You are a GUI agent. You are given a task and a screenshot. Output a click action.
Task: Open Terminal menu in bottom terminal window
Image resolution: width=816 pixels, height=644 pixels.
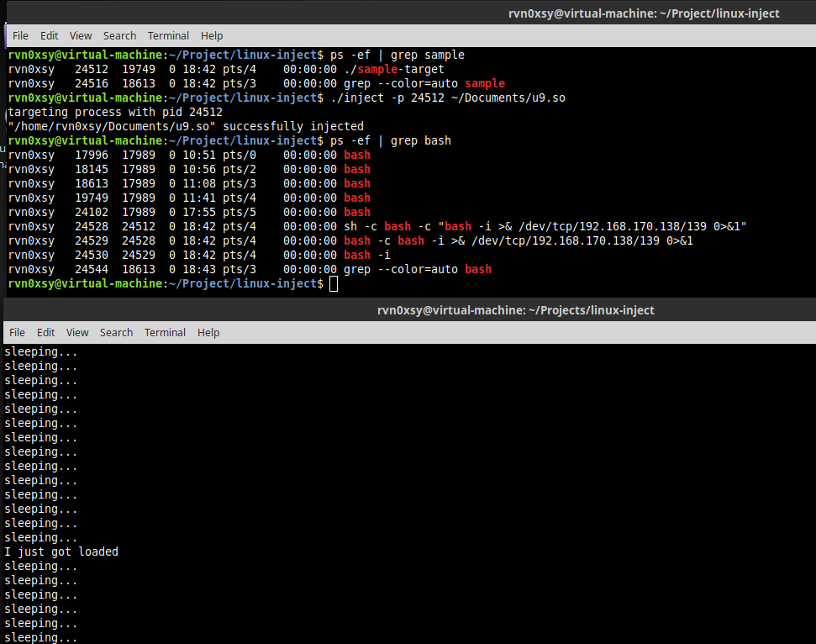click(x=165, y=333)
